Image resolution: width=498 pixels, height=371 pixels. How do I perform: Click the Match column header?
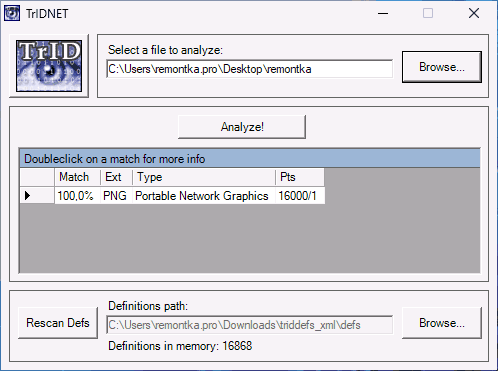click(77, 177)
